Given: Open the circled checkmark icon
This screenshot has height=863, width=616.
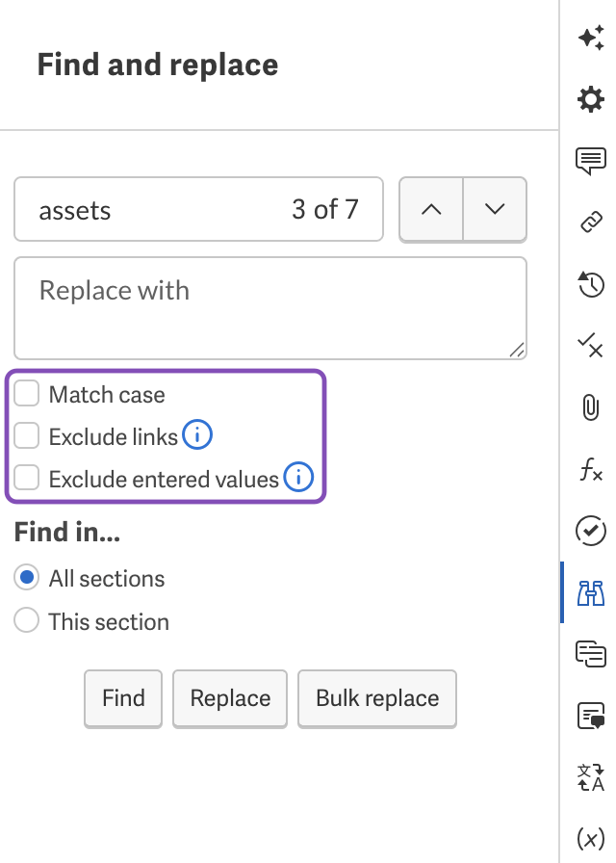Looking at the screenshot, I should point(591,531).
